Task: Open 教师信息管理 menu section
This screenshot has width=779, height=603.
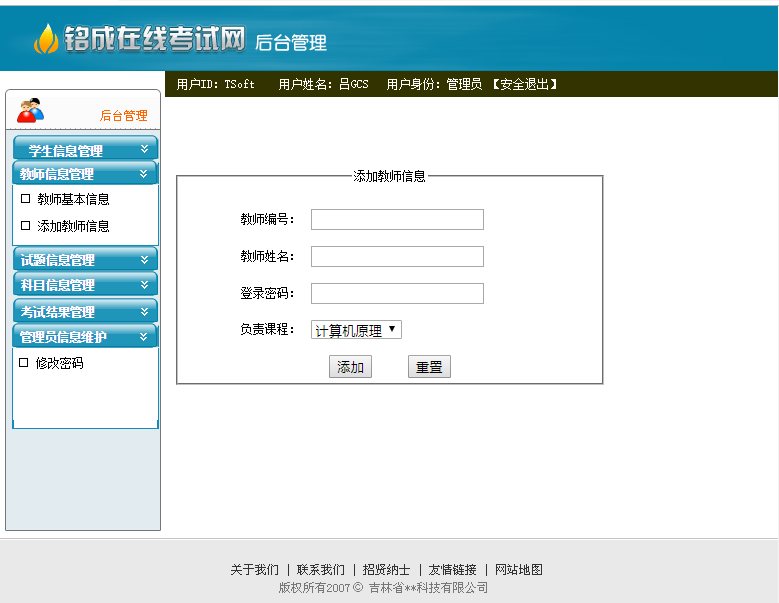Action: coord(85,173)
